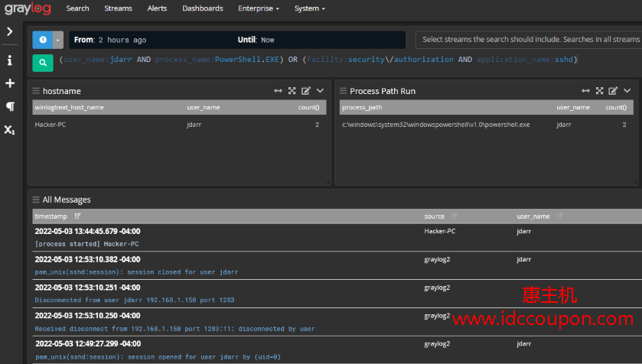This screenshot has width=642, height=364.
Task: Expand the sidebar with the chevron arrow
Action: pos(10,31)
